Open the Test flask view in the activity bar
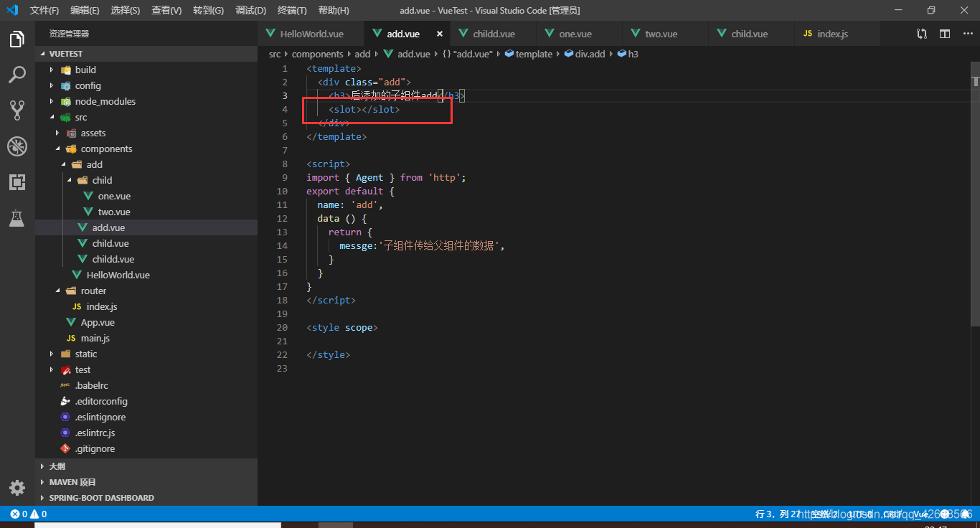The height and width of the screenshot is (528, 980). (x=17, y=218)
